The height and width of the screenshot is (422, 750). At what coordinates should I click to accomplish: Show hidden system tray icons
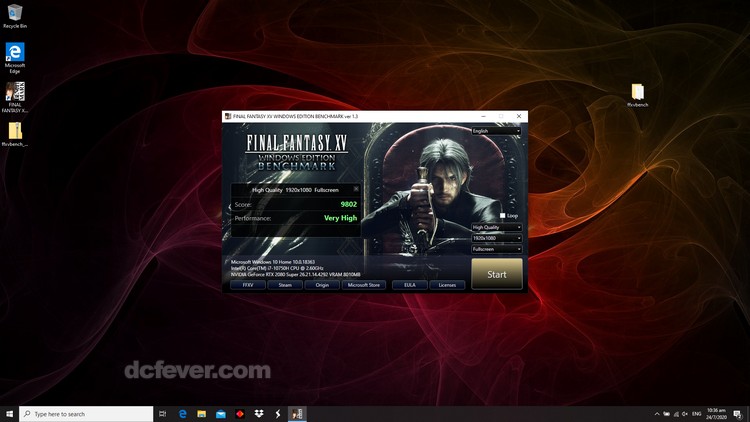[x=657, y=414]
